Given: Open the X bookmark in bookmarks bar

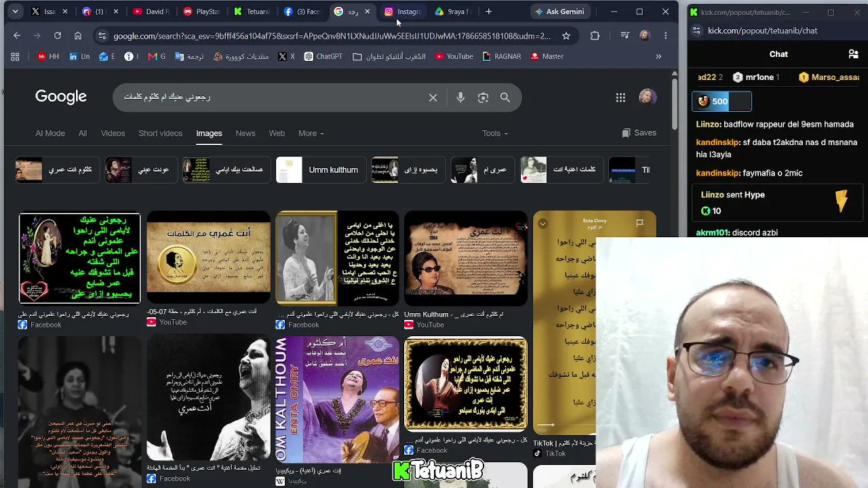Looking at the screenshot, I should click(x=286, y=57).
